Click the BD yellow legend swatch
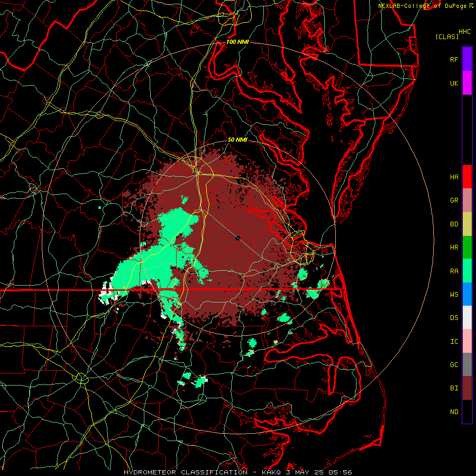Image resolution: width=476 pixels, height=476 pixels. tap(467, 224)
